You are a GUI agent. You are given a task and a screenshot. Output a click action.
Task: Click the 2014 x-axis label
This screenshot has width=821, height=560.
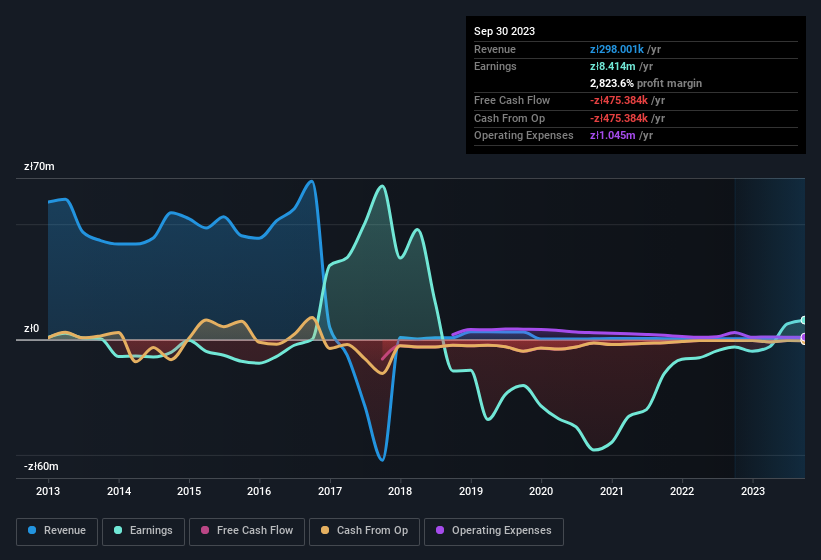click(x=119, y=491)
